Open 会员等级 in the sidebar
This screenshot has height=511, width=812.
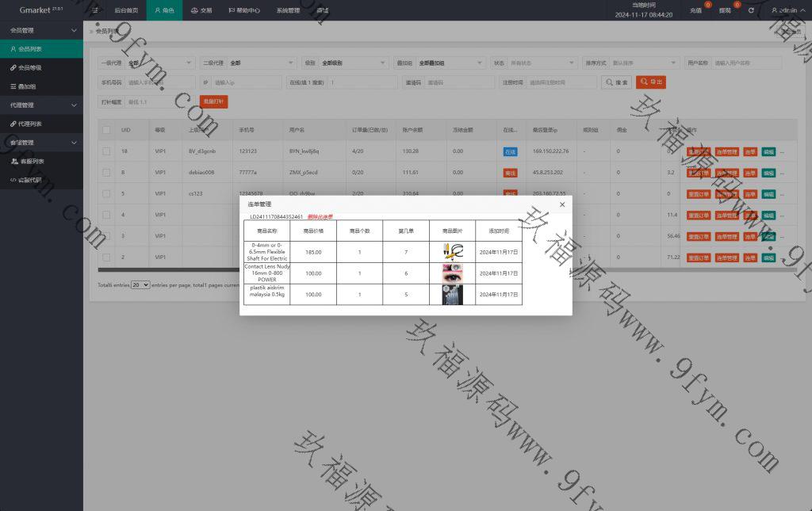(x=30, y=67)
